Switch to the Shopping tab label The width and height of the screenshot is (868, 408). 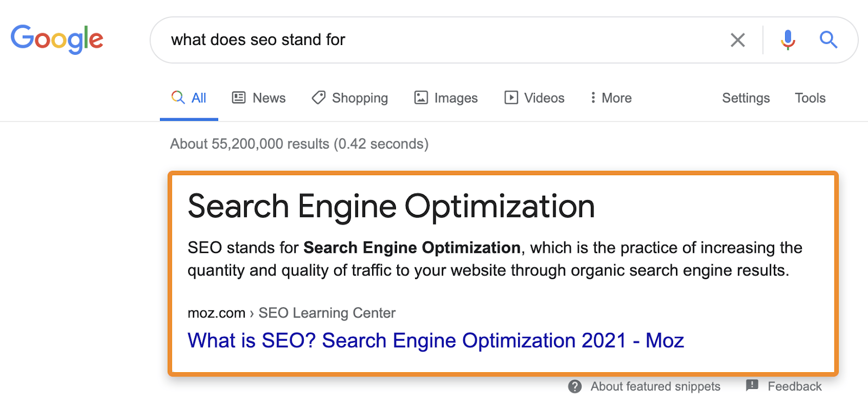(360, 98)
